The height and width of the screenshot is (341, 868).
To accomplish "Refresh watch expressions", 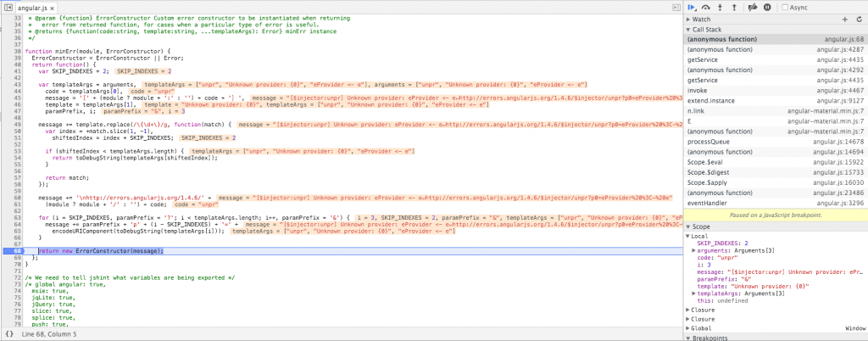I will tap(860, 20).
